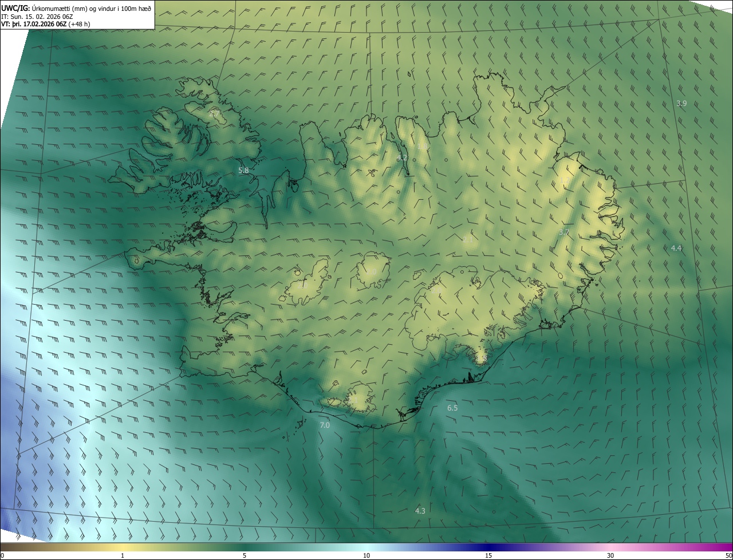Click the colorbar tick label 10
The image size is (733, 560).
coord(366,556)
